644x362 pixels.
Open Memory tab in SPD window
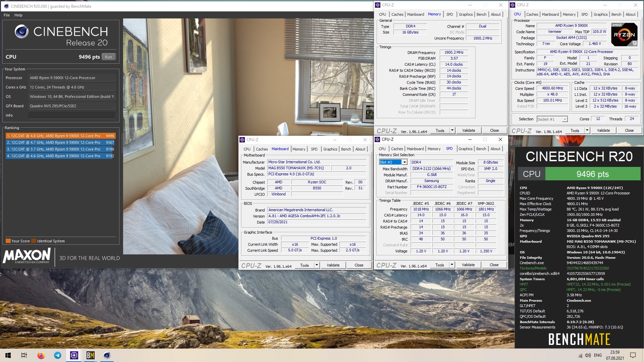click(x=434, y=149)
